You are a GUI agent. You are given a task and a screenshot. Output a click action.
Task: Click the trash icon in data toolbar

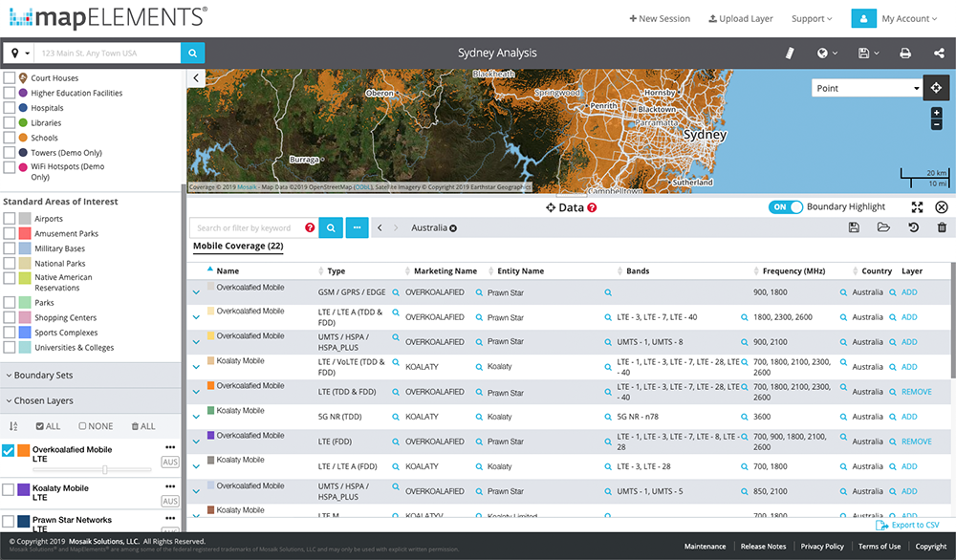coord(942,227)
